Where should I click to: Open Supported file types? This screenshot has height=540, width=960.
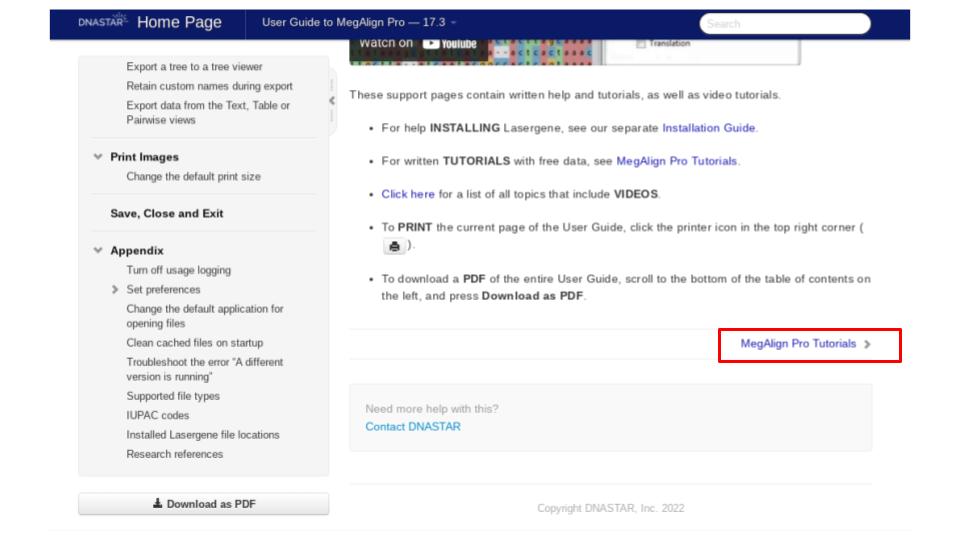pyautogui.click(x=173, y=396)
